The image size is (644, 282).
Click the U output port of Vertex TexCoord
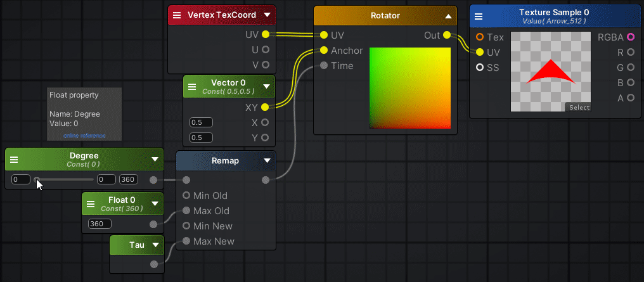266,49
